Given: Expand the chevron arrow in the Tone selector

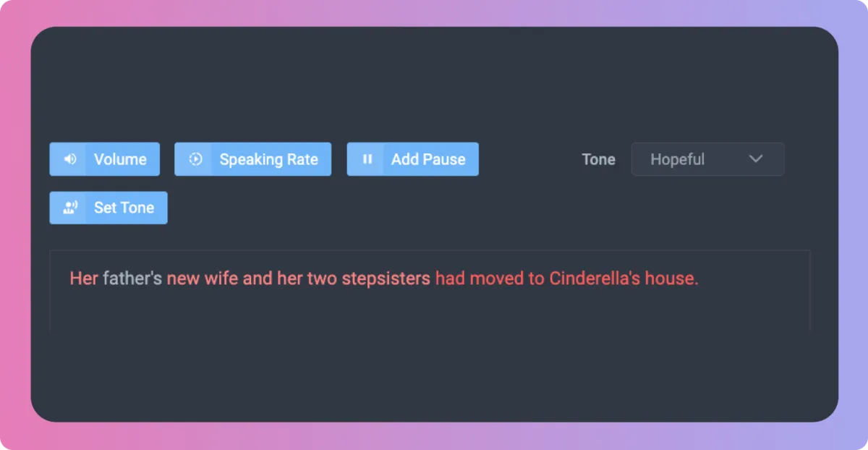Looking at the screenshot, I should (x=756, y=159).
